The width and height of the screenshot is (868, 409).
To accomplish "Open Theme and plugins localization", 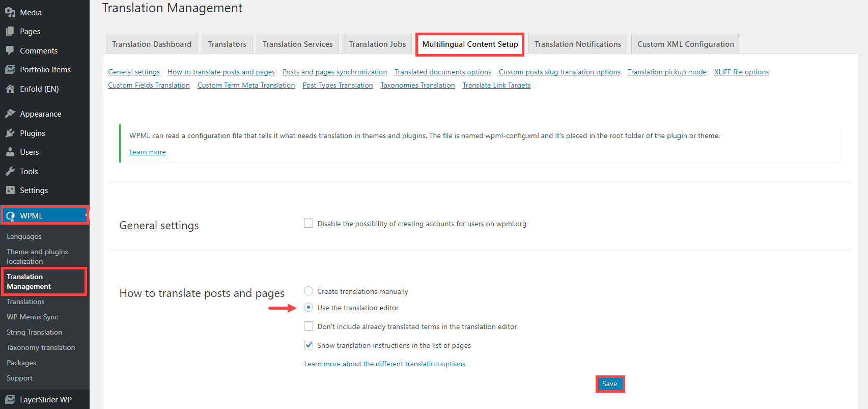I will click(37, 256).
